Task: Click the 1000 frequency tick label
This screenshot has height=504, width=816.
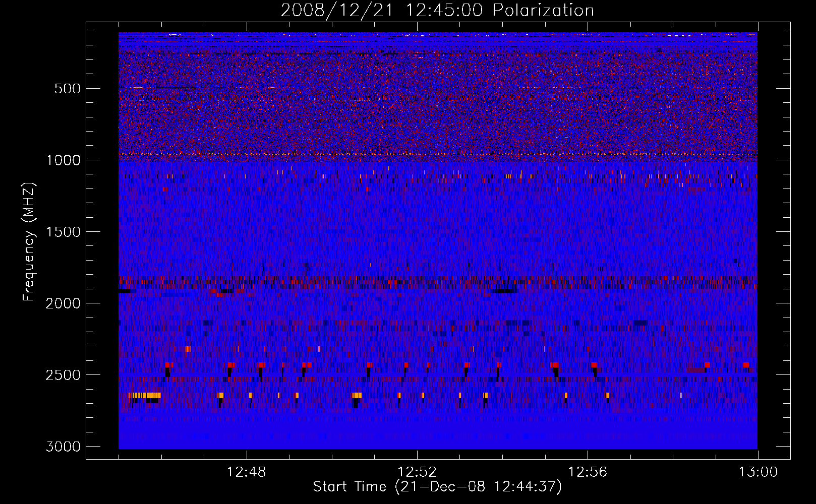Action: coord(63,160)
